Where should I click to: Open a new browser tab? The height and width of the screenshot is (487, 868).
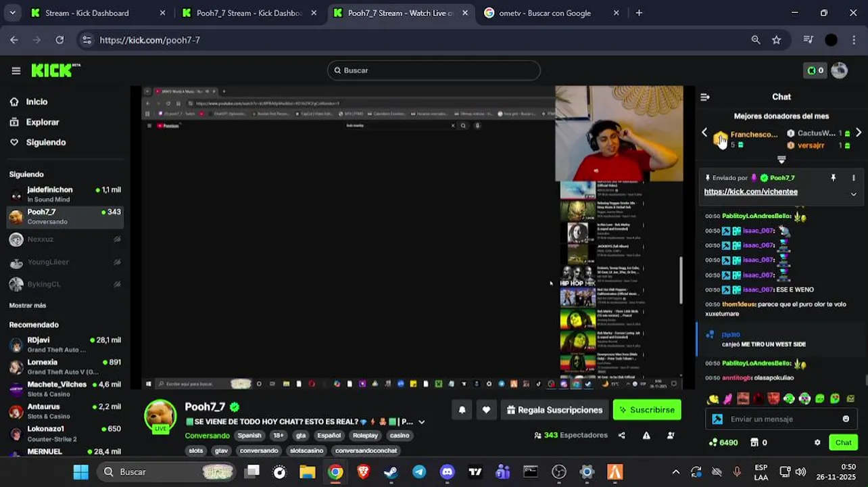(x=639, y=13)
